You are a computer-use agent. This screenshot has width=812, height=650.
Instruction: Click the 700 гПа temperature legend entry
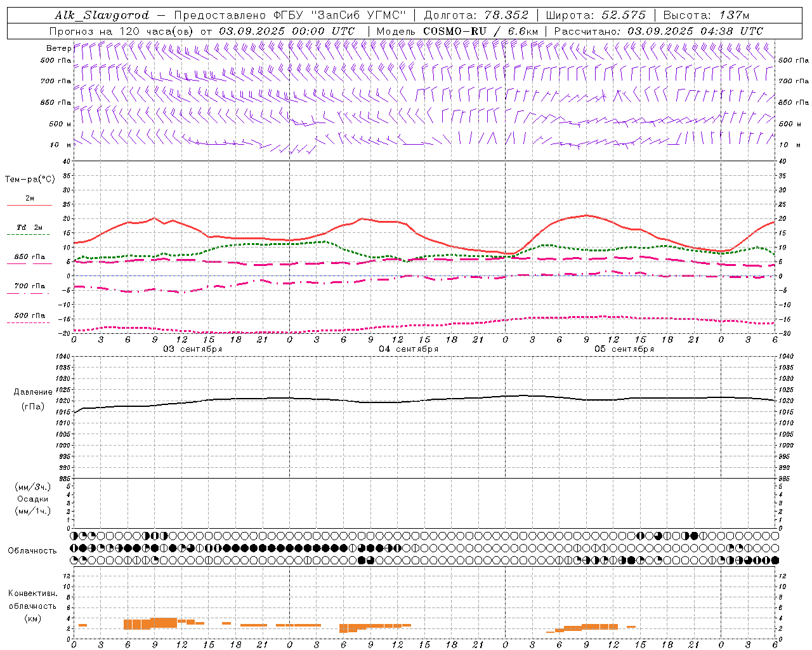pos(30,286)
